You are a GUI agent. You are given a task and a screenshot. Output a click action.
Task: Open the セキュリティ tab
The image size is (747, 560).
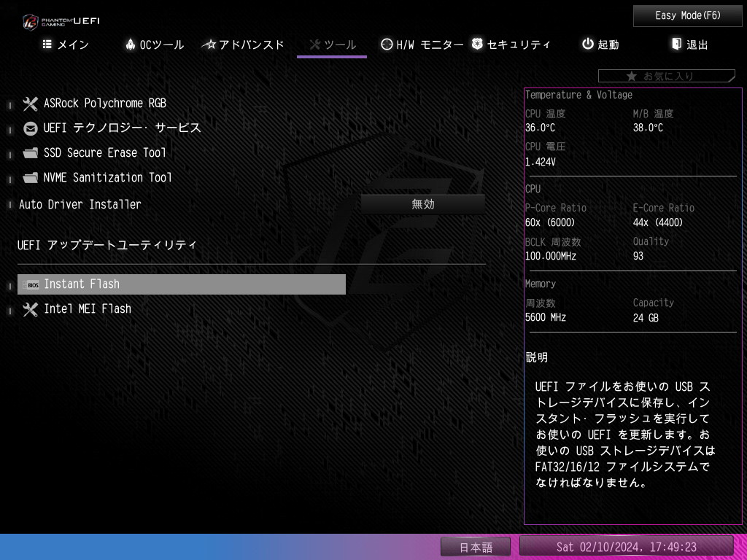511,44
